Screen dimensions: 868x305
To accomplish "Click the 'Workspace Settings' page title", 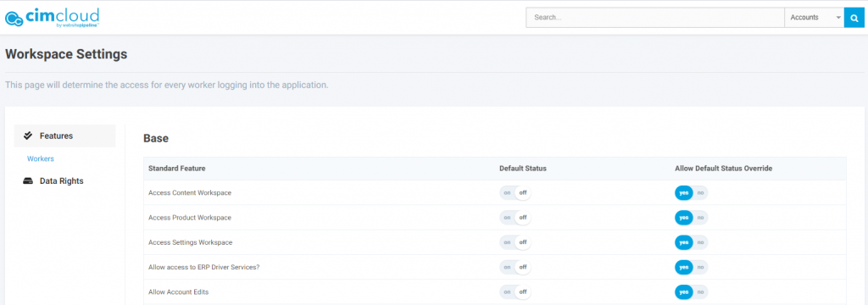I will (x=66, y=54).
